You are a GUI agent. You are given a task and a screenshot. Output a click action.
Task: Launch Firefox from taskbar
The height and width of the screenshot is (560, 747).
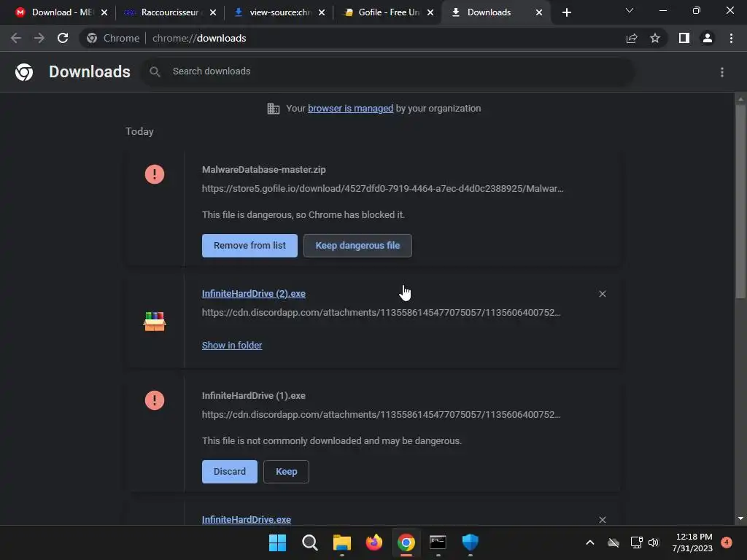point(374,542)
